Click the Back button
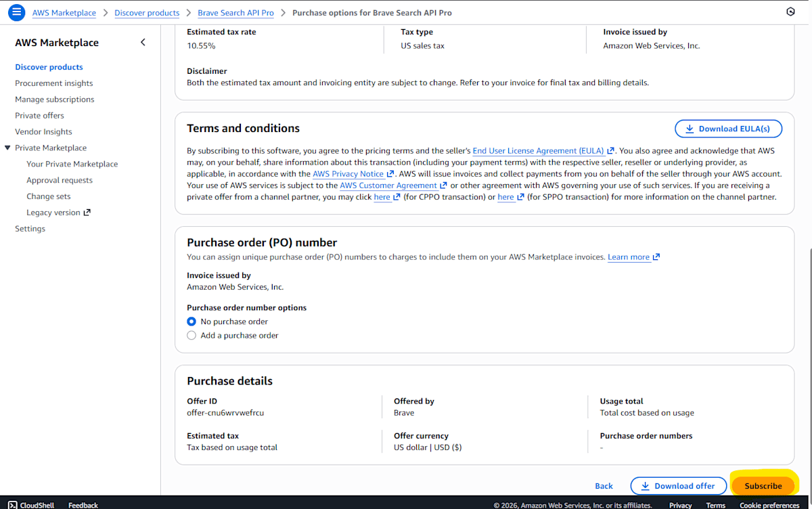The width and height of the screenshot is (812, 509). [x=604, y=486]
